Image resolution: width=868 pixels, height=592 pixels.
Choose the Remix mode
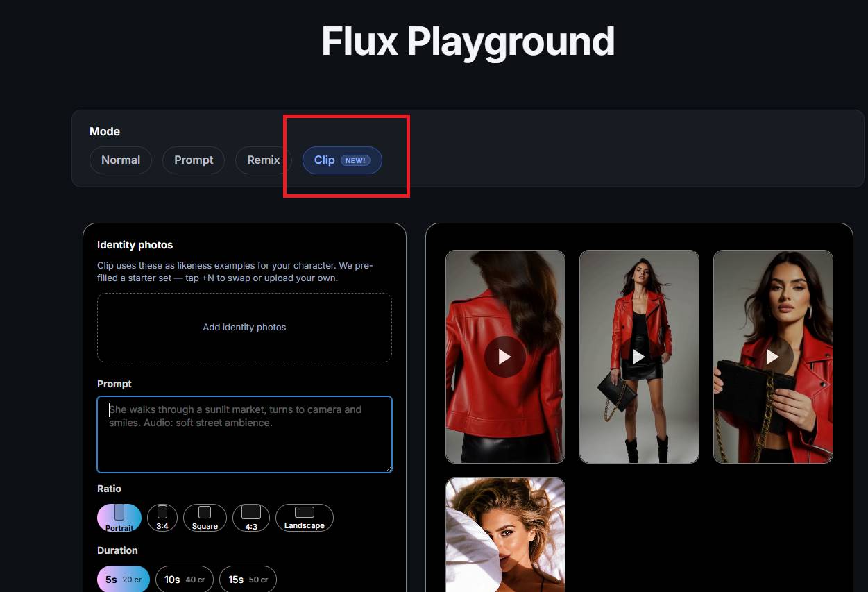tap(264, 160)
